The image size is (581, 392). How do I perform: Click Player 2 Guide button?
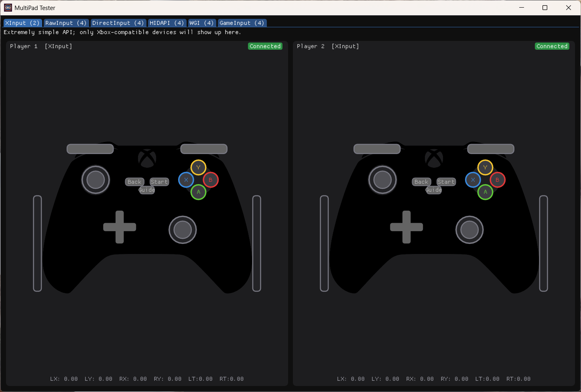(434, 190)
